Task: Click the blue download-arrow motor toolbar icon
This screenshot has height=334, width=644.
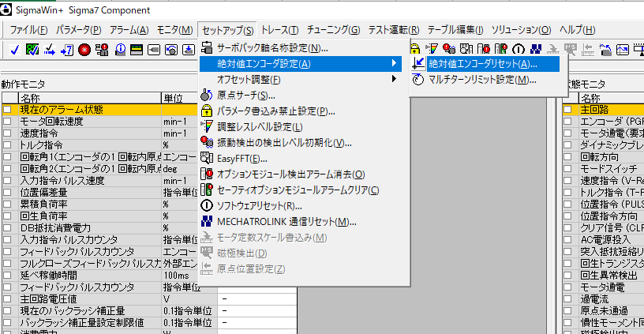Action: click(189, 50)
